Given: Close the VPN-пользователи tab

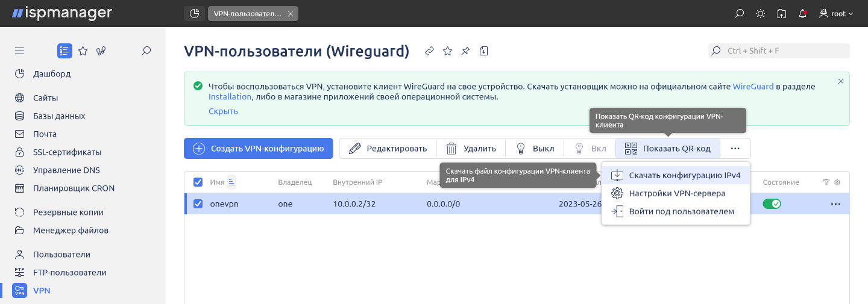Looking at the screenshot, I should pyautogui.click(x=290, y=13).
